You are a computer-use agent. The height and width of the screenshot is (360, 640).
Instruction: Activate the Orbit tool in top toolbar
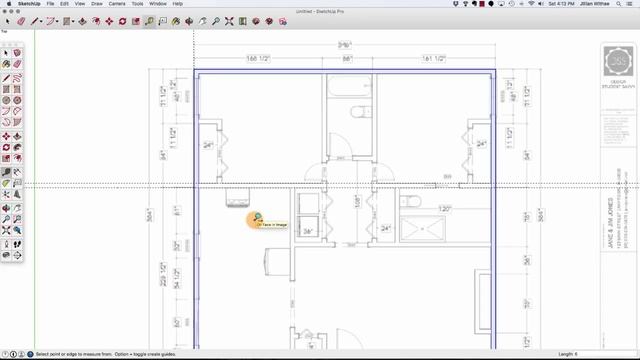pyautogui.click(x=189, y=21)
